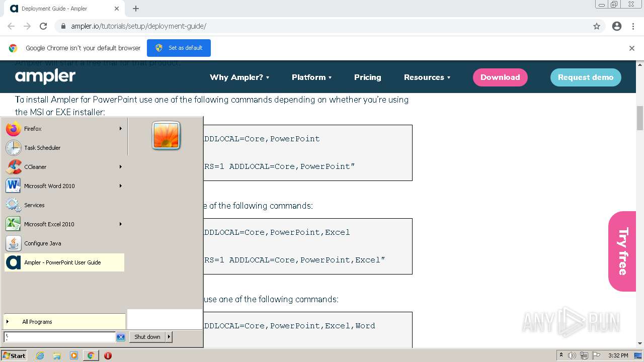Open shut down options arrow
644x362 pixels.
pos(169,337)
